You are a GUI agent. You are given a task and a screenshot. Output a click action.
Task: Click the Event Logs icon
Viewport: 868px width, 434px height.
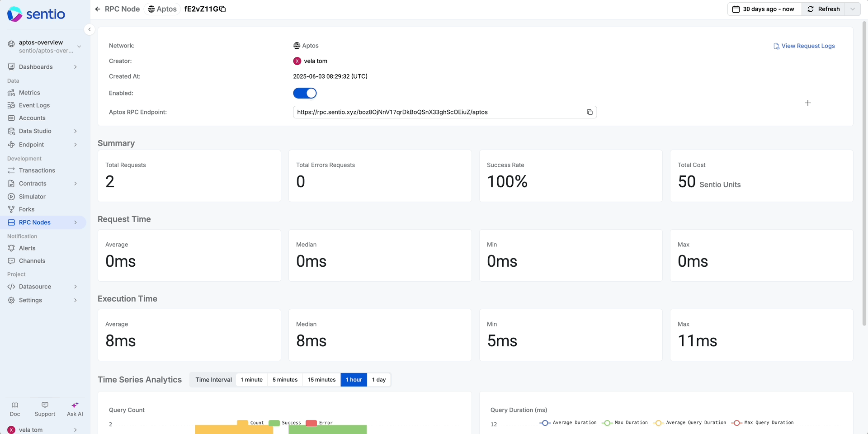[11, 105]
